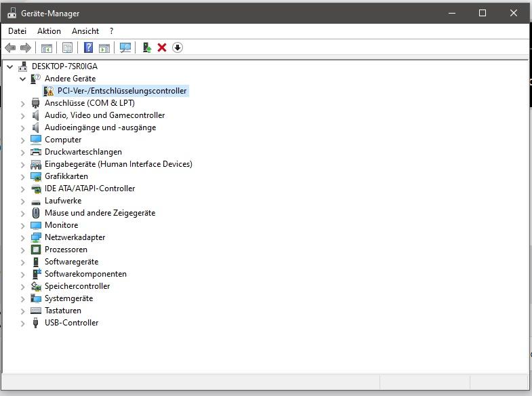Image resolution: width=532 pixels, height=396 pixels.
Task: Select the Laufwerke label
Action: (63, 201)
